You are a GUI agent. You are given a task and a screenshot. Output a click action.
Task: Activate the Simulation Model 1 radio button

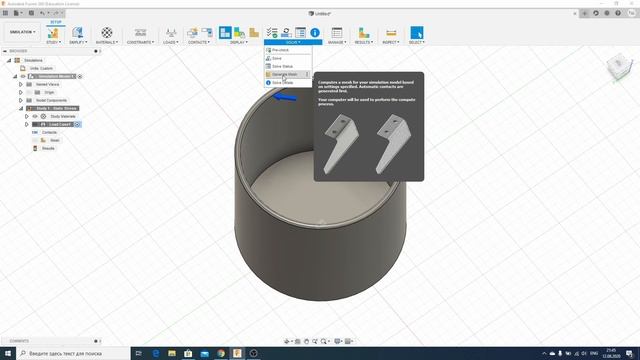(80, 76)
